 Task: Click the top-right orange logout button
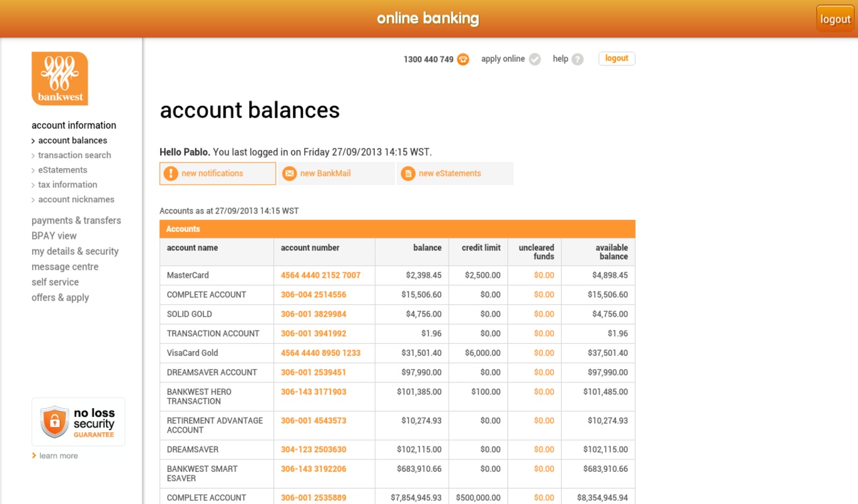coord(835,19)
